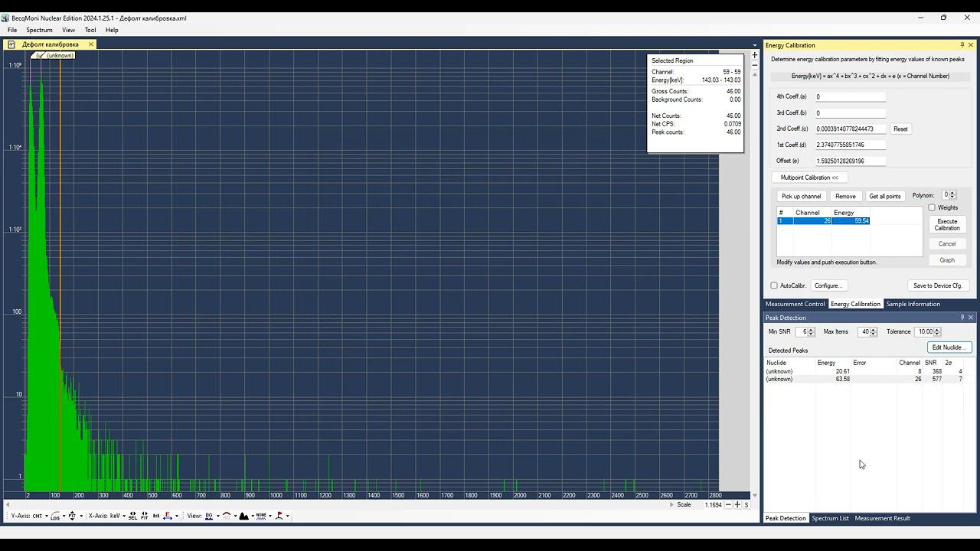Adjust the Tolerance stepper
This screenshot has width=980, height=551.
(938, 331)
